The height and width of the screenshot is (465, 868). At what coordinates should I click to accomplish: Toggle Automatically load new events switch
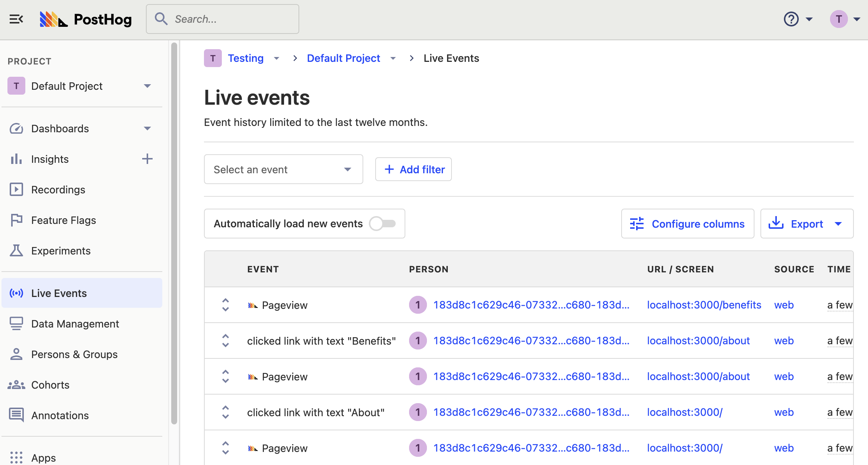coord(382,224)
